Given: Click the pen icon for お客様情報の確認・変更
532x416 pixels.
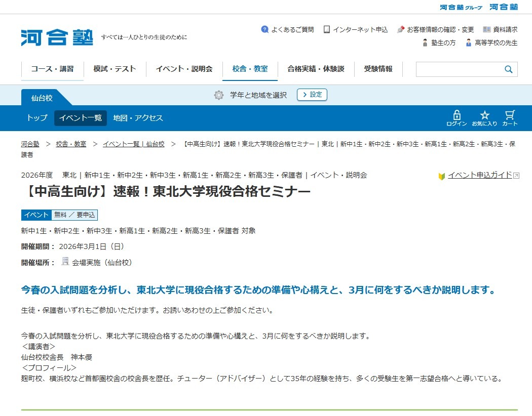Looking at the screenshot, I should (400, 29).
